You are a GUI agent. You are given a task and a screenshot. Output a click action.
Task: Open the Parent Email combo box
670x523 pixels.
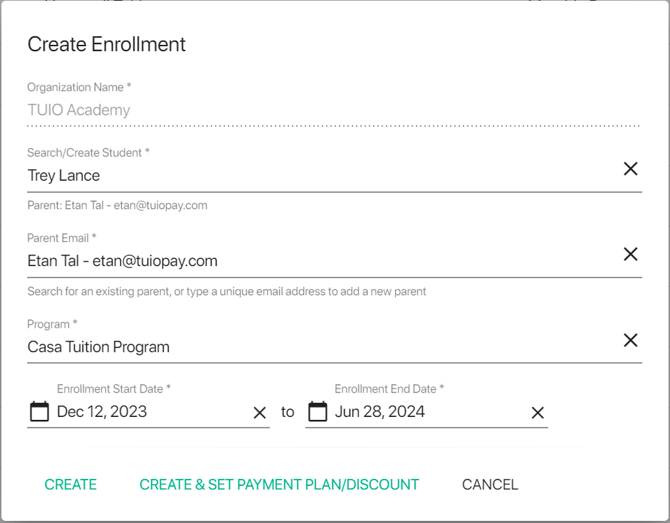[300, 261]
